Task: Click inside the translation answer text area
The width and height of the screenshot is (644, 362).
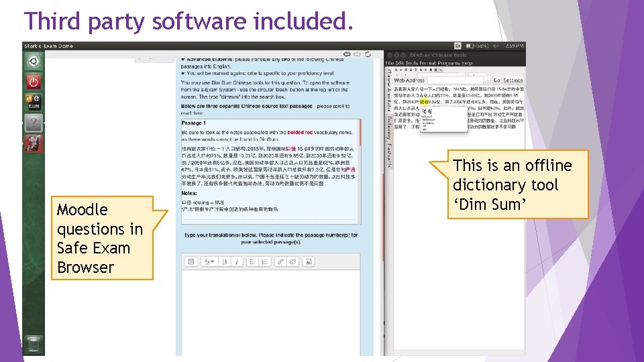Action: click(x=270, y=312)
